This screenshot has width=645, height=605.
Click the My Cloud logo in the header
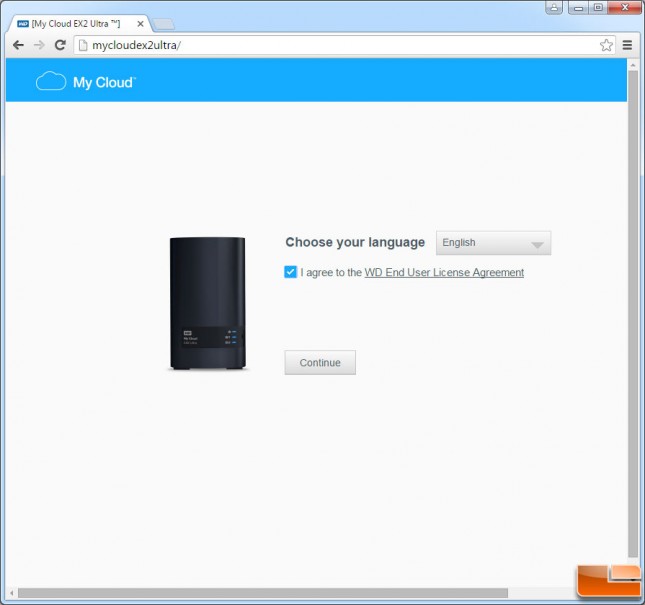(x=86, y=81)
